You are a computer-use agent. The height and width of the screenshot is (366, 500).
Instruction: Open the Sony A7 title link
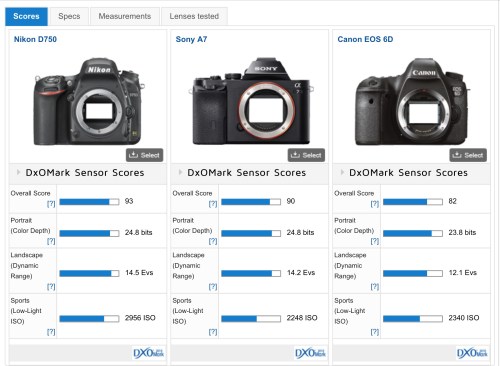[191, 39]
